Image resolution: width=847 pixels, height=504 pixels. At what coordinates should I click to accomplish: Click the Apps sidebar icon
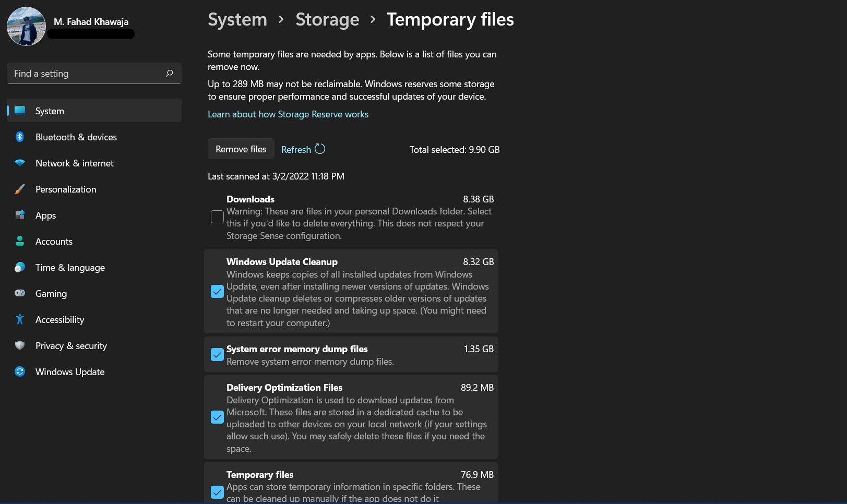pos(20,215)
